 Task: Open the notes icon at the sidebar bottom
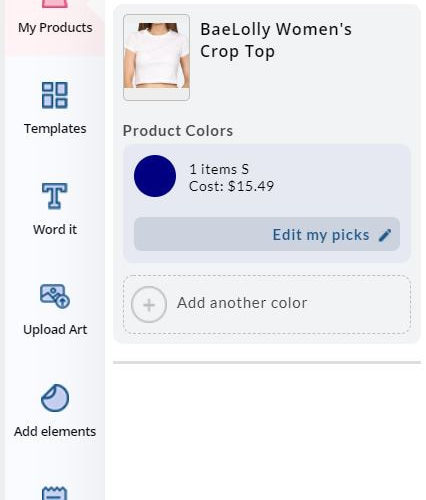coord(55,493)
